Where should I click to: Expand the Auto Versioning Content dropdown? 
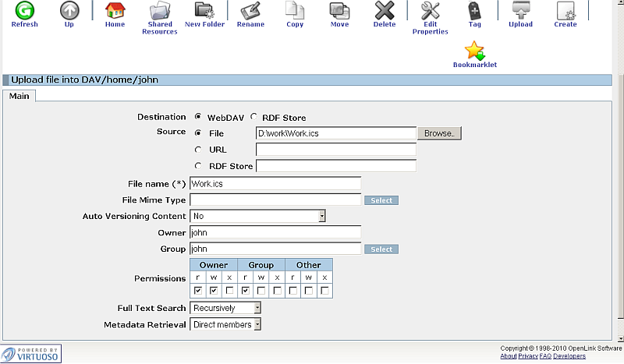coord(257,216)
